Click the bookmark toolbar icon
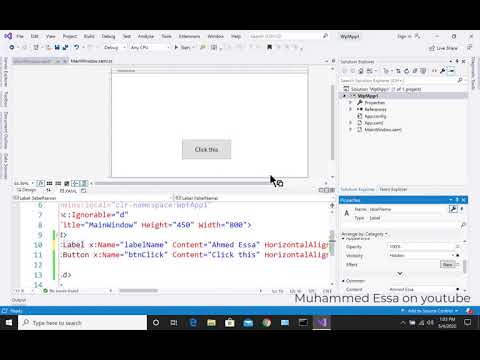The width and height of the screenshot is (480, 360). point(269,47)
